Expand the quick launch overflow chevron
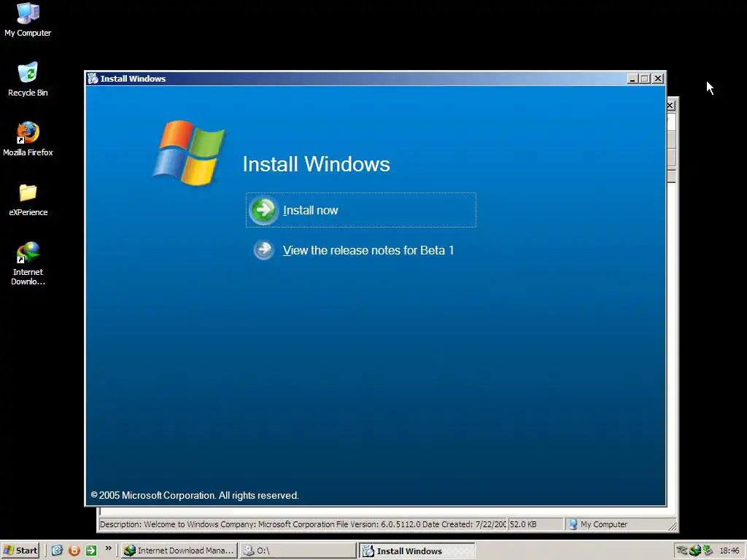This screenshot has width=747, height=560. click(108, 548)
